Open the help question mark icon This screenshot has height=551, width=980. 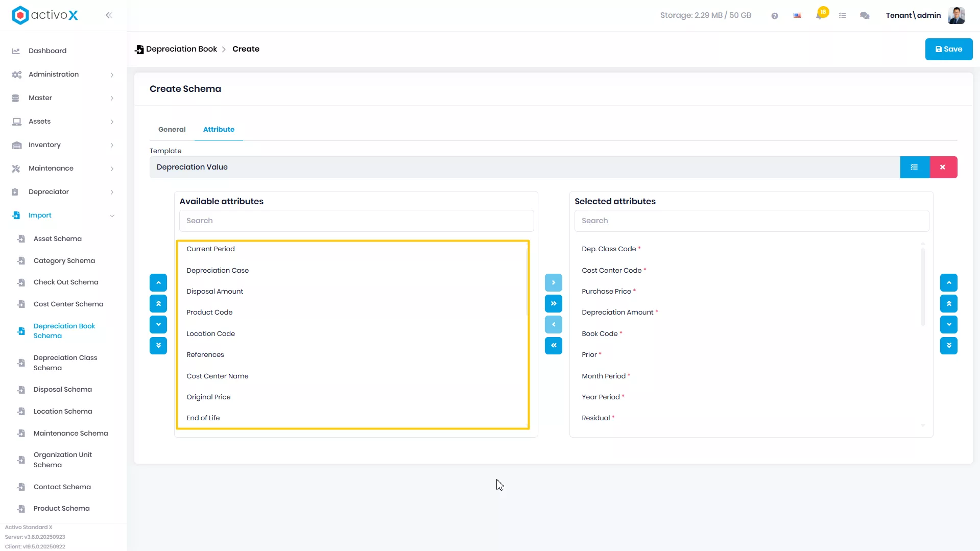(775, 16)
